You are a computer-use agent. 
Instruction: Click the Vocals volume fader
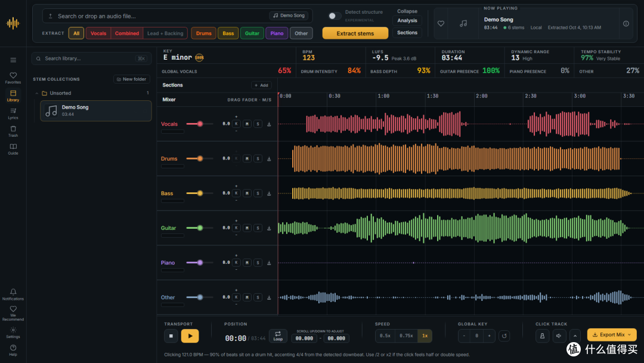(x=200, y=124)
